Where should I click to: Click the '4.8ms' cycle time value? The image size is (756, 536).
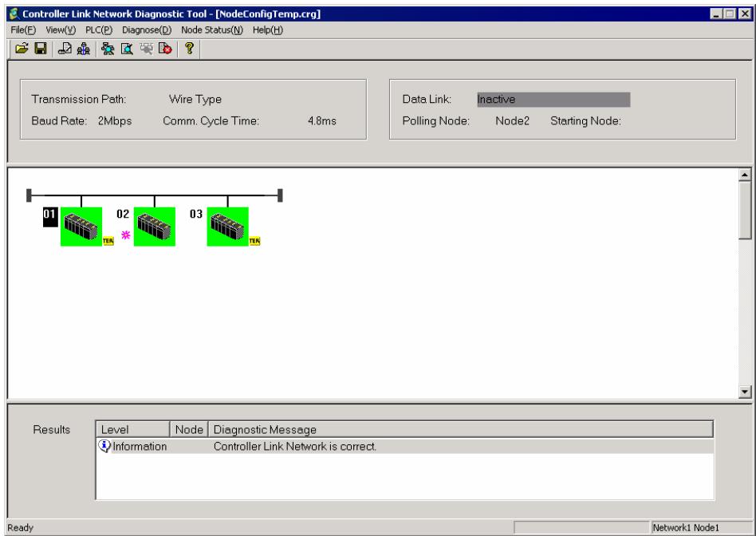coord(321,120)
